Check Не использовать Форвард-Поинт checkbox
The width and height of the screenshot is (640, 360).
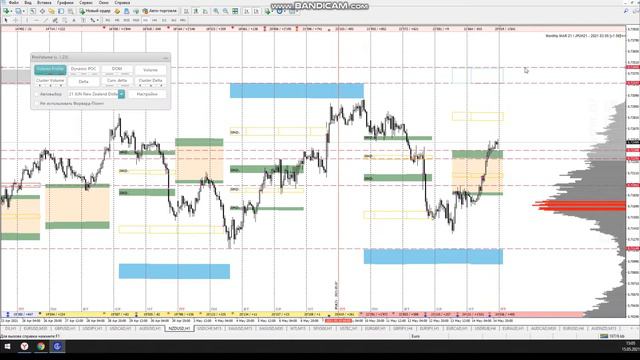[x=37, y=104]
